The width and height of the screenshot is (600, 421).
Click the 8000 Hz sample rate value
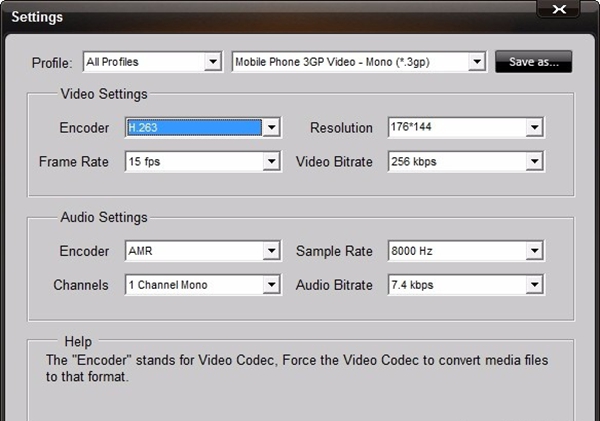click(x=457, y=251)
